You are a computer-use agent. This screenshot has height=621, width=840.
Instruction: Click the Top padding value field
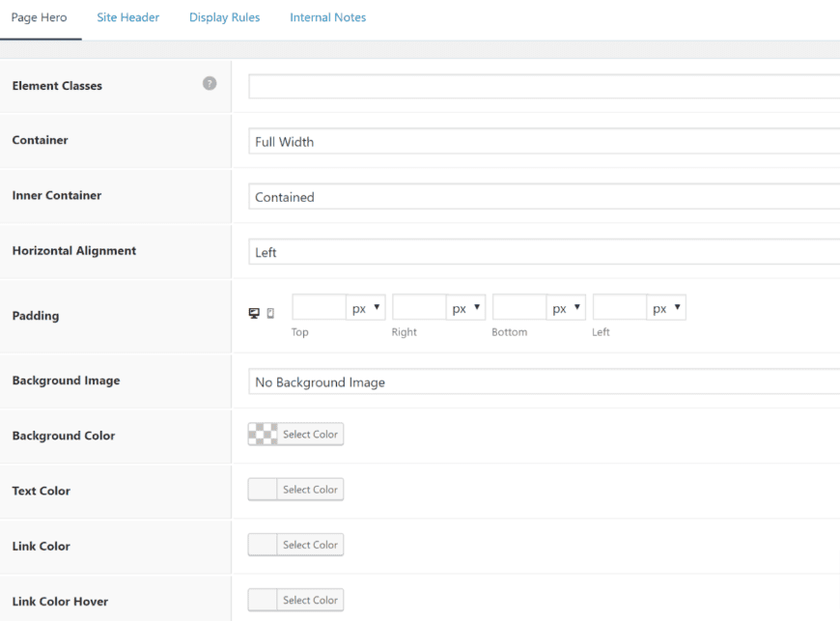tap(318, 308)
